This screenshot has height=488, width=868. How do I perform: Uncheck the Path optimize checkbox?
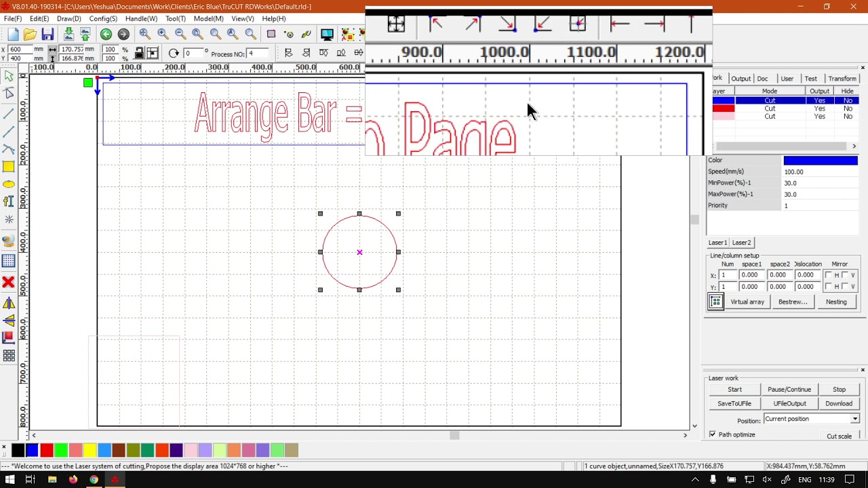click(x=713, y=434)
